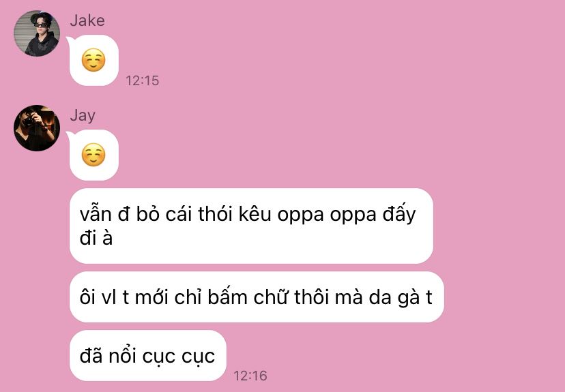Tap the smiling emoji sent by Jay

93,155
